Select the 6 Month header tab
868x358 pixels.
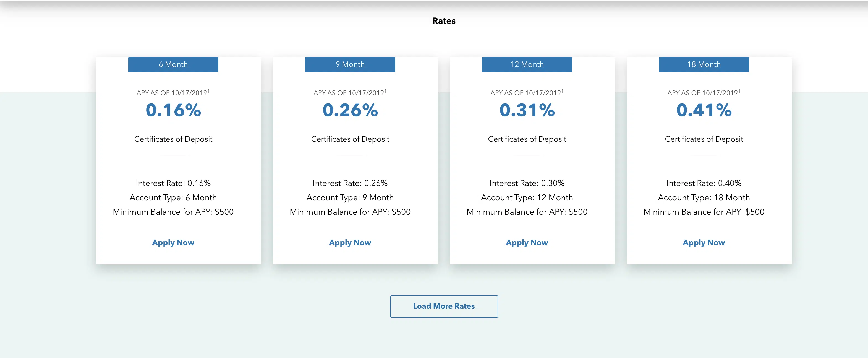(173, 64)
